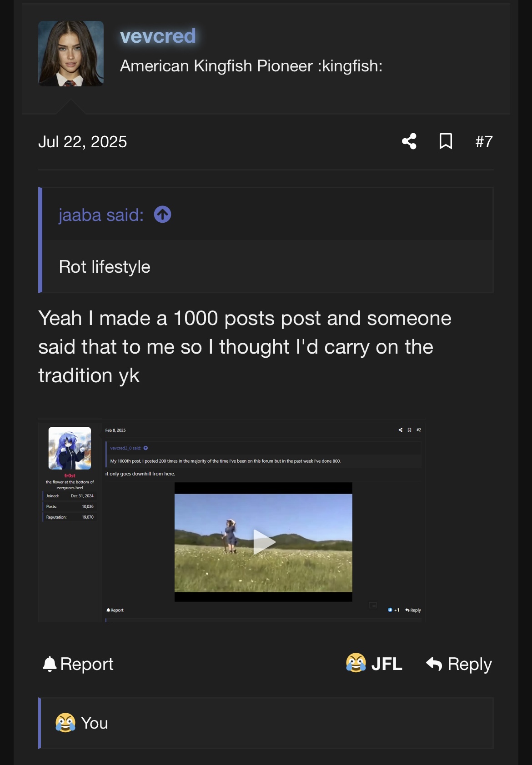532x765 pixels.
Task: Click the Report text label
Action: (87, 664)
